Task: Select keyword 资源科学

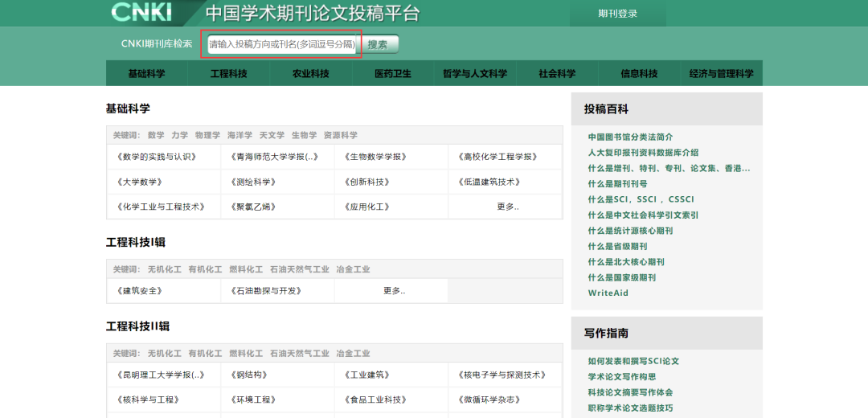Action: click(x=341, y=135)
